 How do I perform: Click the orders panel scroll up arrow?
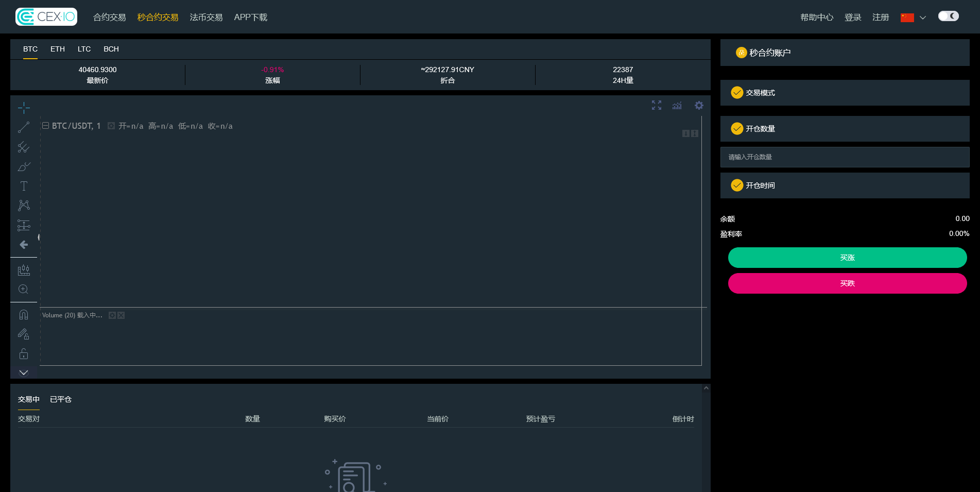click(x=707, y=388)
